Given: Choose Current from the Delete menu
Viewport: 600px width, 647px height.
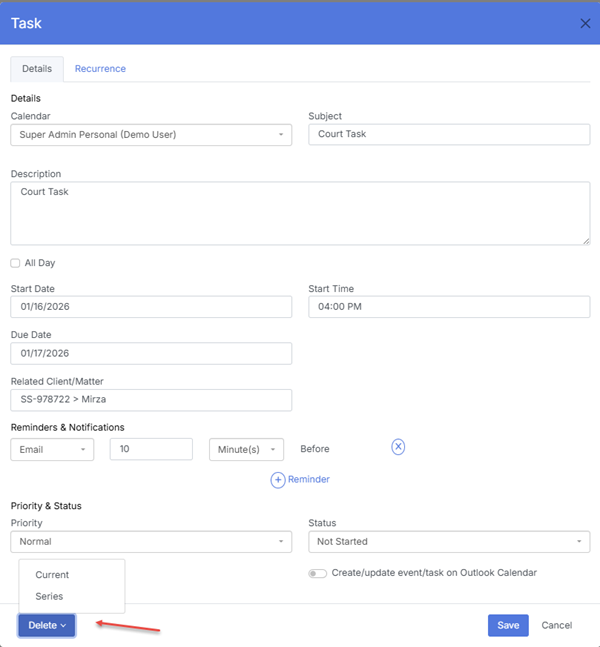Looking at the screenshot, I should point(52,575).
